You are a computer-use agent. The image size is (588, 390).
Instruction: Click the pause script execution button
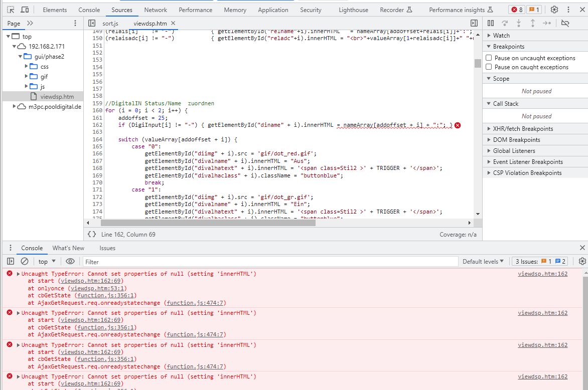(x=491, y=23)
